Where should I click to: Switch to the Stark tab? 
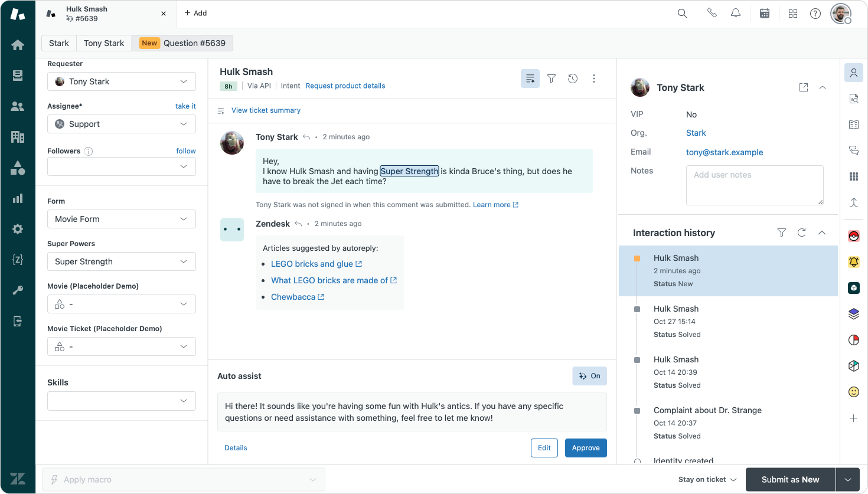click(x=59, y=43)
